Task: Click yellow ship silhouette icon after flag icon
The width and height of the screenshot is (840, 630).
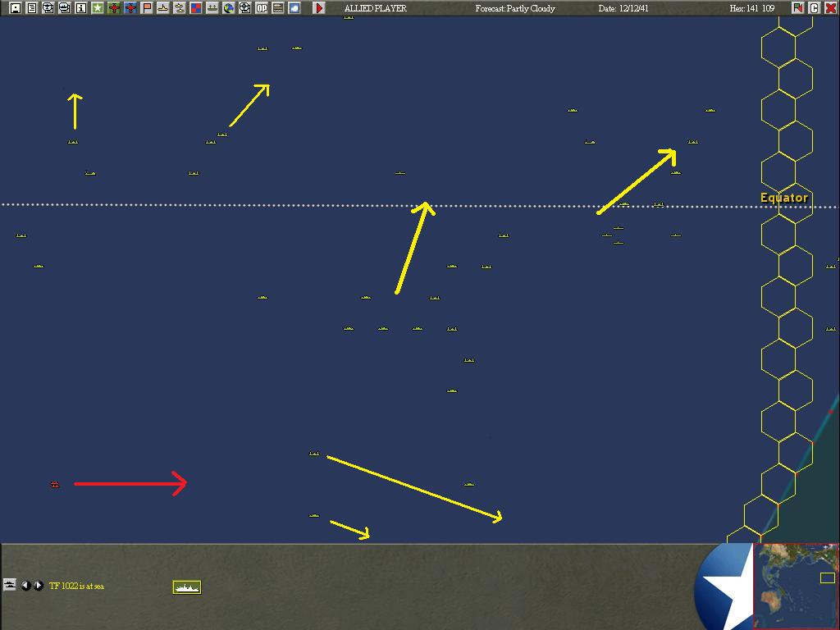Action: point(163,8)
